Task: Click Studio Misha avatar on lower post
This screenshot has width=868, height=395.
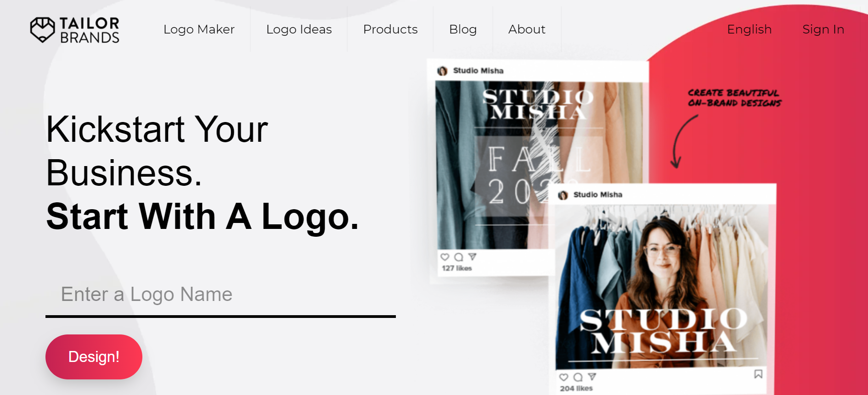Action: [x=563, y=195]
